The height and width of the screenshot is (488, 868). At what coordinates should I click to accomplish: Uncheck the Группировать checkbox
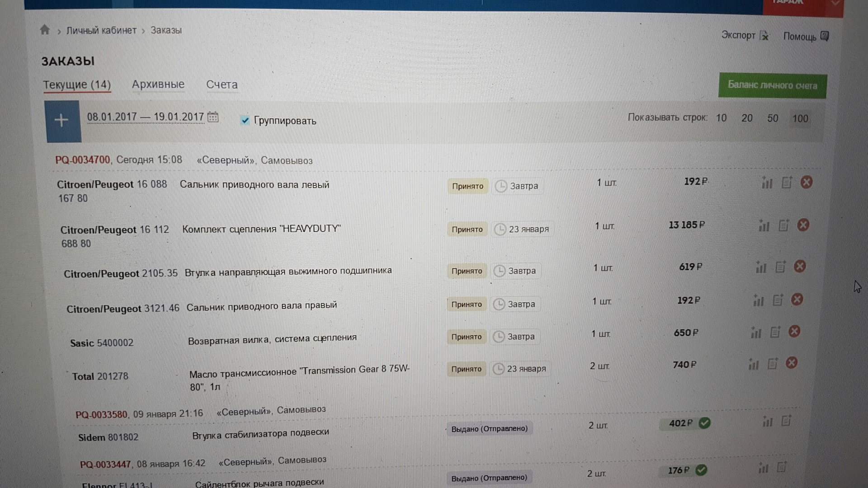pyautogui.click(x=245, y=120)
